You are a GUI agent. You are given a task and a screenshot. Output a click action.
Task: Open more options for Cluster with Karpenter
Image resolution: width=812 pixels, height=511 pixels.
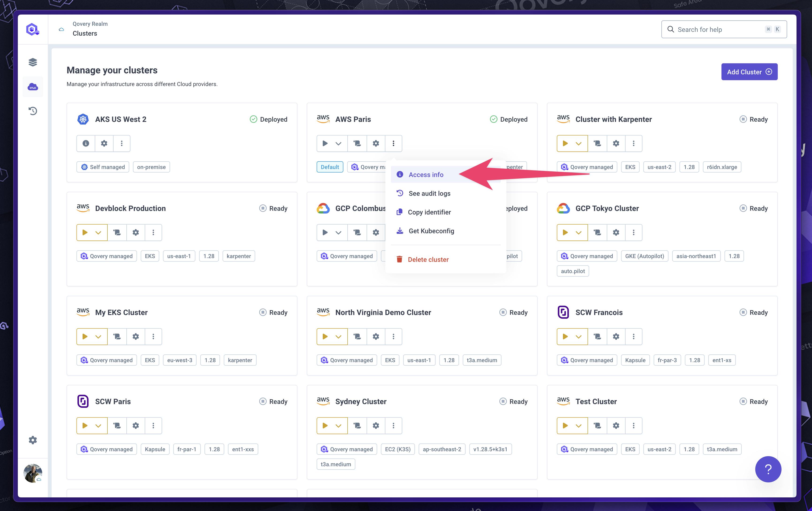click(x=634, y=143)
